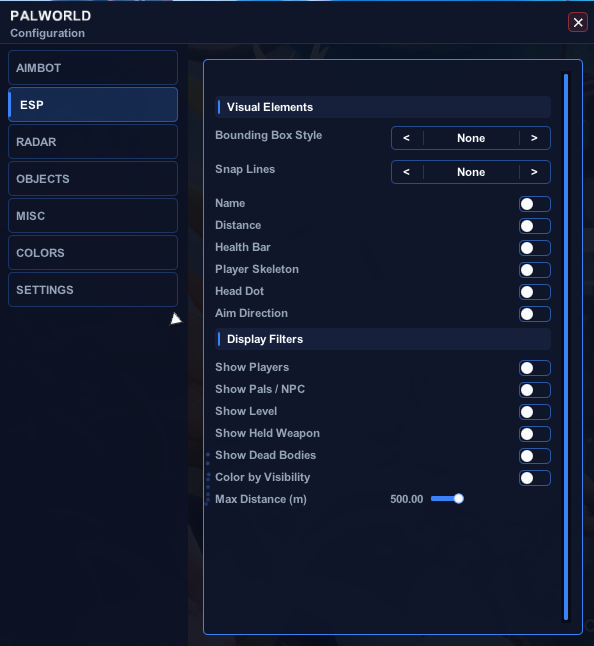Click the PALWORLD title text
Screen dimensions: 594x646
point(51,16)
